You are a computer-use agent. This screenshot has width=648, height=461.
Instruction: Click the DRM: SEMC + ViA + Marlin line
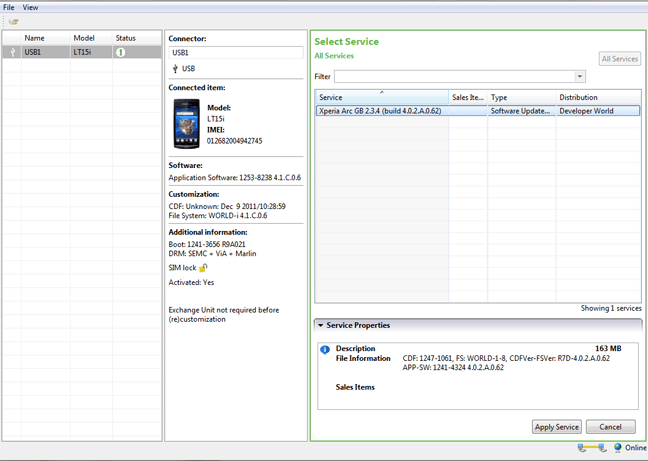212,254
